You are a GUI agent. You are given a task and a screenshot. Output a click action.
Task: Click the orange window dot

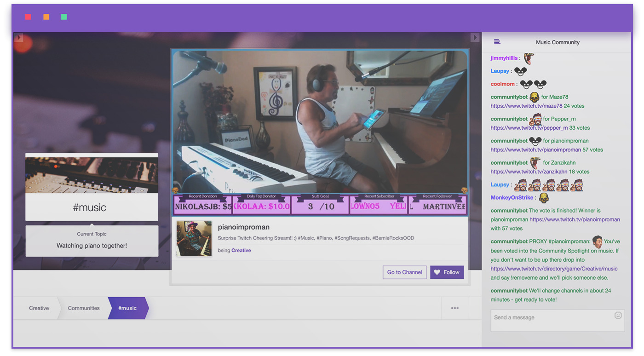tap(46, 17)
